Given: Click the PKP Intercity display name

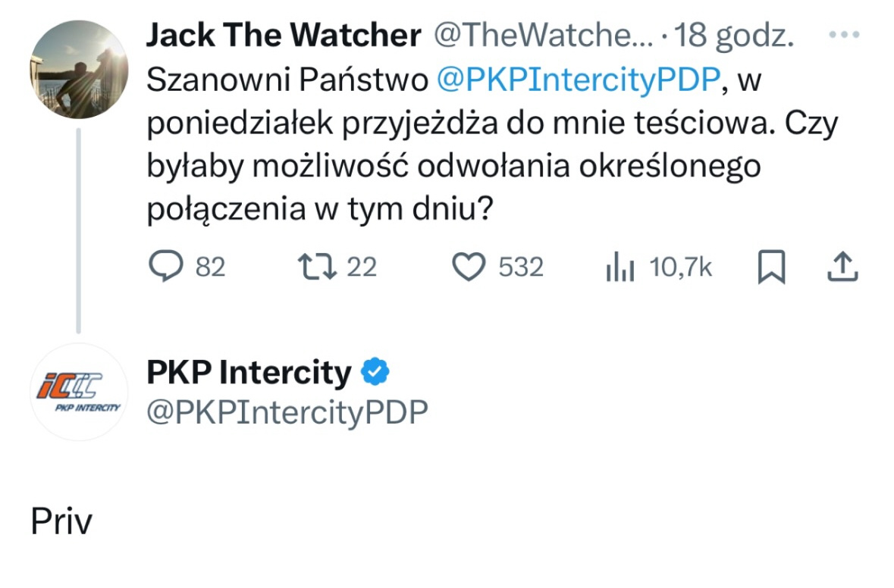Looking at the screenshot, I should 249,373.
